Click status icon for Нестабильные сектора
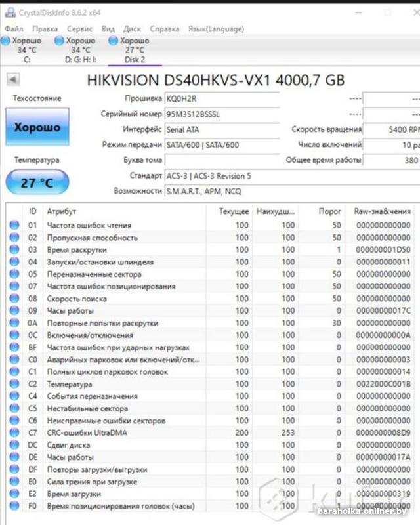420x525 pixels. [14, 408]
